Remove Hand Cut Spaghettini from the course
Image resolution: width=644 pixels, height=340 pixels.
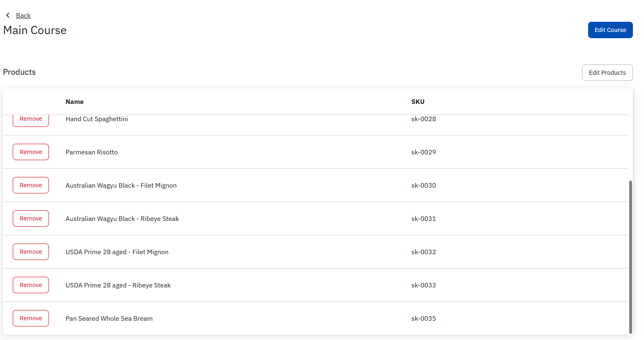click(31, 120)
